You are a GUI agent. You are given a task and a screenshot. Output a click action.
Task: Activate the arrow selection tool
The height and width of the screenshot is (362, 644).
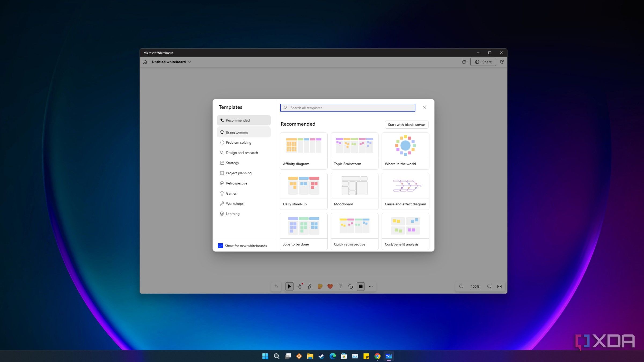(x=289, y=286)
